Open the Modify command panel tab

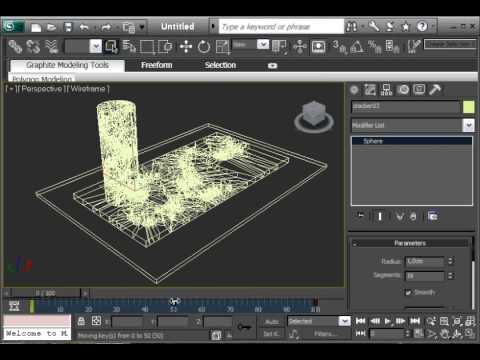click(370, 90)
